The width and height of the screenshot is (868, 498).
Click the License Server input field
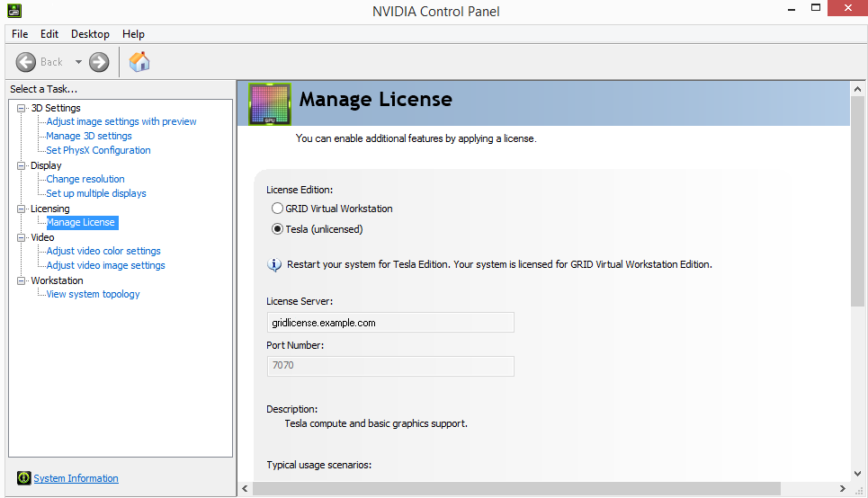tap(390, 323)
